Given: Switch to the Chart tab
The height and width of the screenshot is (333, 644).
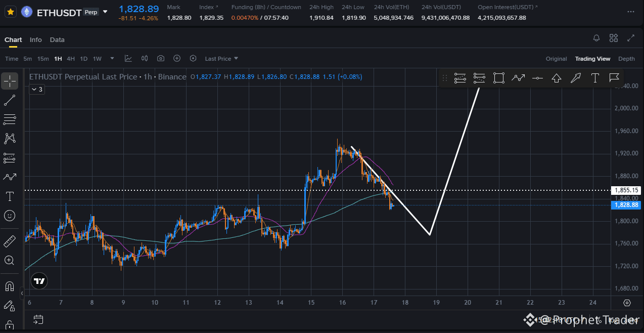Looking at the screenshot, I should pyautogui.click(x=13, y=39).
